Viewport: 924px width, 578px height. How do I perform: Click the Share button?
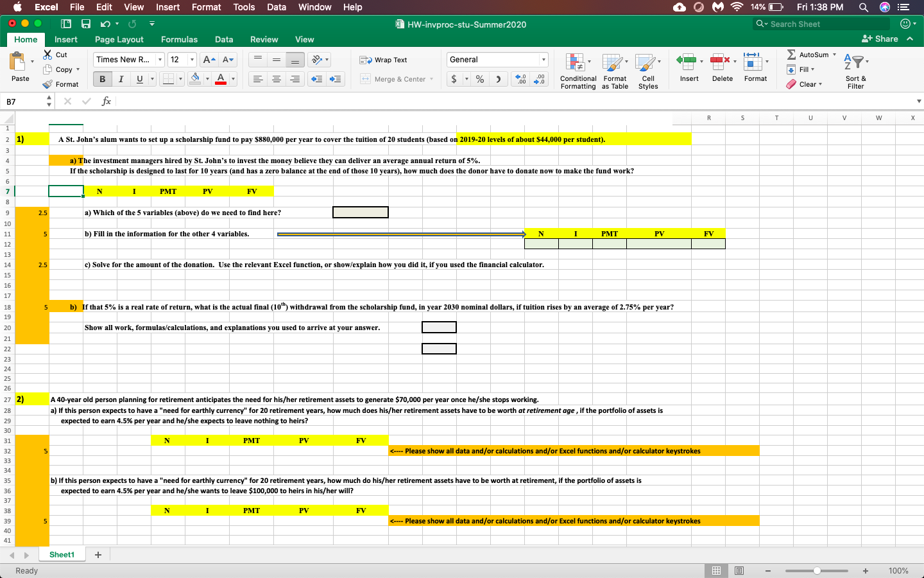click(880, 39)
